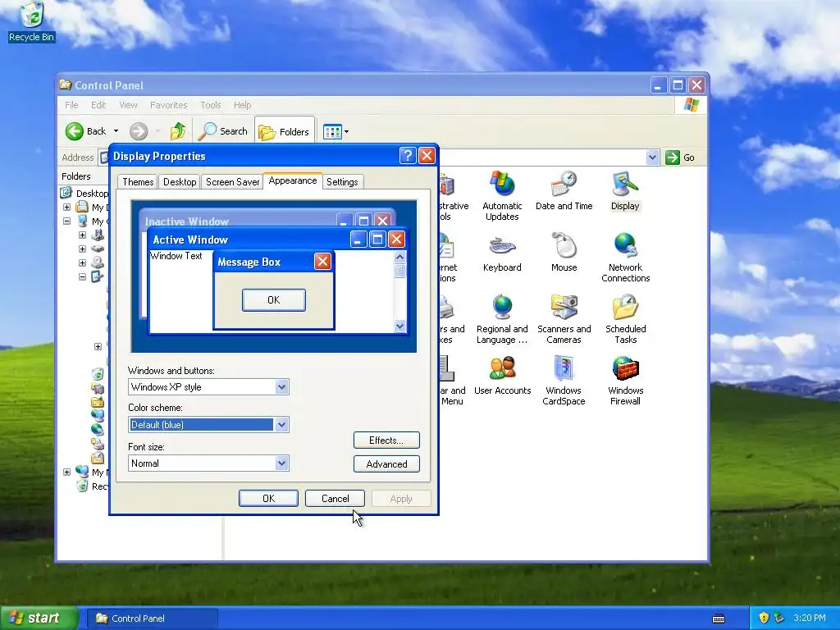Switch to the Settings tab
Screen dimensions: 840x630
[x=342, y=182]
